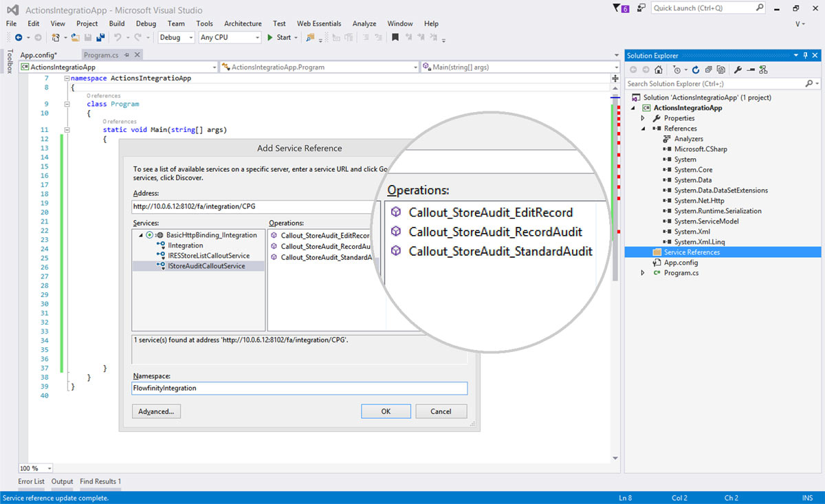Click OK in Add Service Reference dialog
Image resolution: width=825 pixels, height=504 pixels.
coord(386,411)
